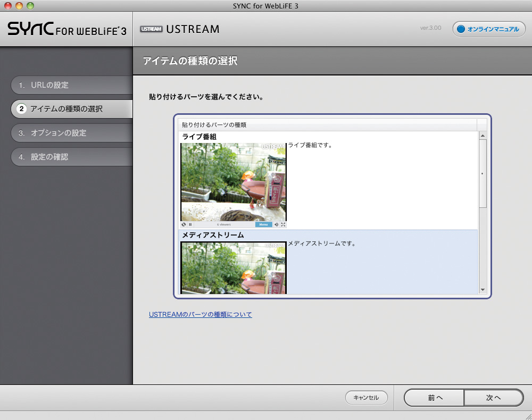Click the キャンセル button
This screenshot has width=532, height=420.
[x=367, y=398]
